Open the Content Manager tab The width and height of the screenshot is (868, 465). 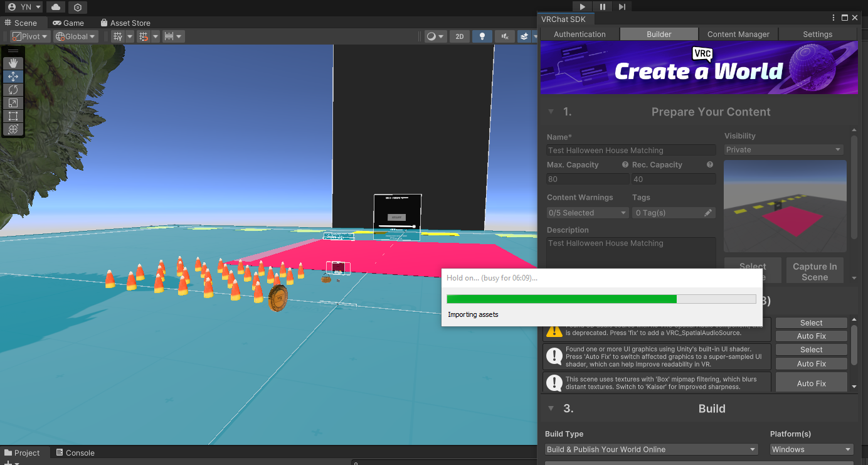738,34
